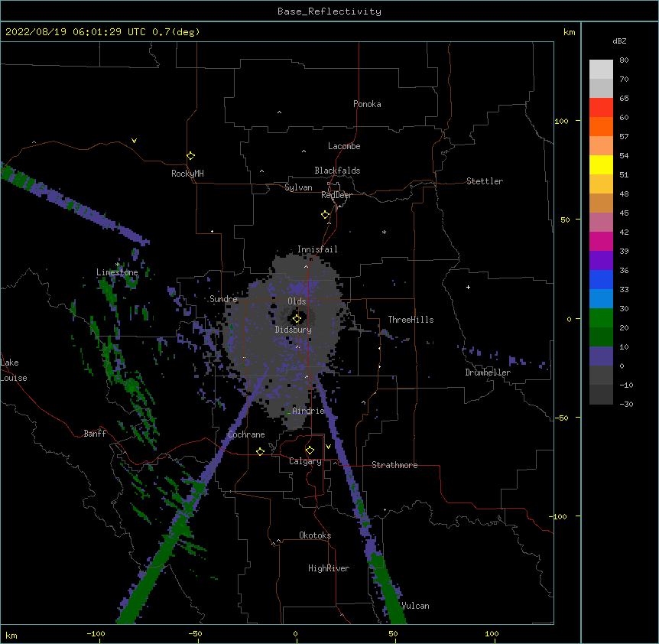Click the yellow V marker northeast of Calgary
Image resolution: width=659 pixels, height=644 pixels.
pos(328,447)
